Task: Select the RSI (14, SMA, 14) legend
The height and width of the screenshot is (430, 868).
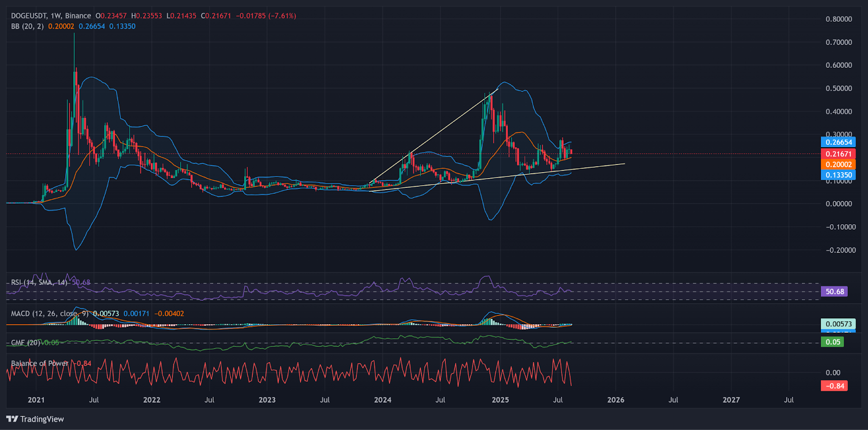Action: 39,282
